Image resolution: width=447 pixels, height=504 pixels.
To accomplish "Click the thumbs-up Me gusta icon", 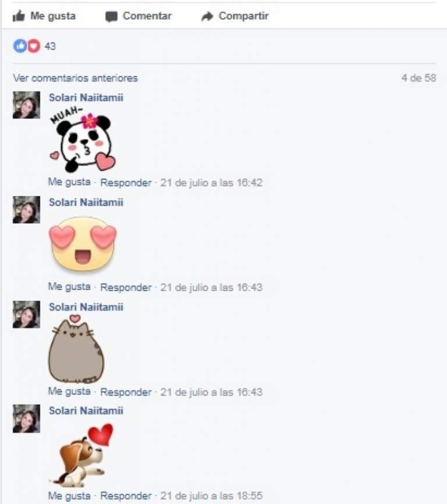I will [x=19, y=16].
